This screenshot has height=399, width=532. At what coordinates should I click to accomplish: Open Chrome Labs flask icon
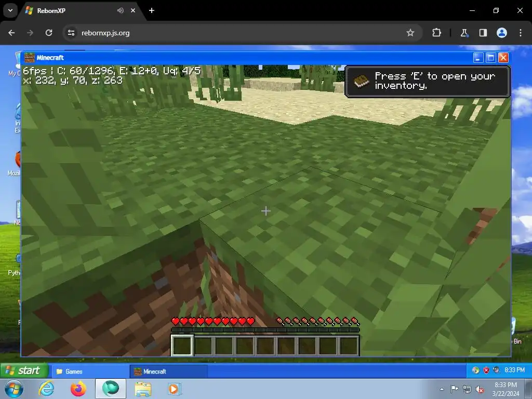[x=464, y=33]
